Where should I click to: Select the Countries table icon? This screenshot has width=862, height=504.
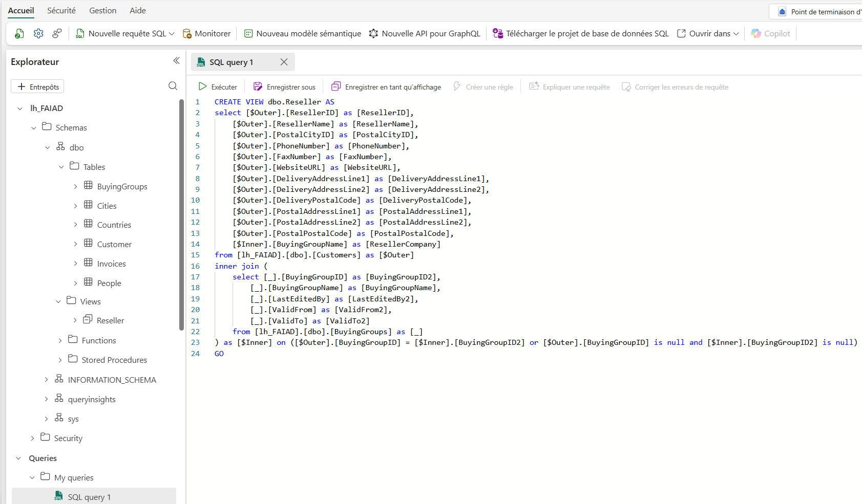[x=88, y=224]
